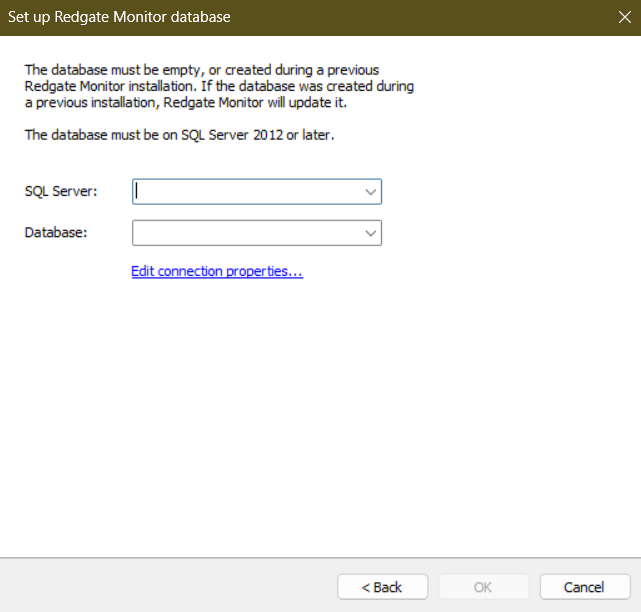Cancel the database setup dialog
Screen dimensions: 641x612
[584, 586]
